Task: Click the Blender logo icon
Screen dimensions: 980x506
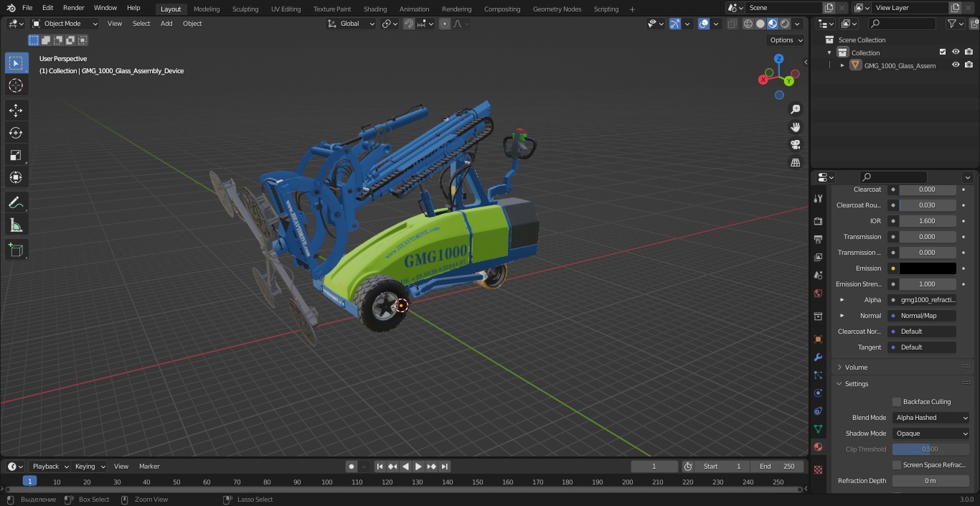Action: 11,8
